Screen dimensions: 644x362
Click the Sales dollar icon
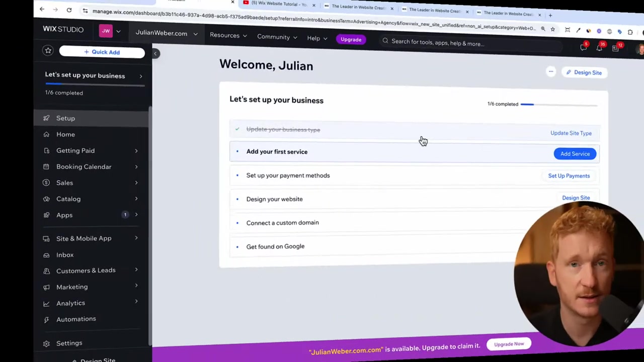tap(46, 183)
